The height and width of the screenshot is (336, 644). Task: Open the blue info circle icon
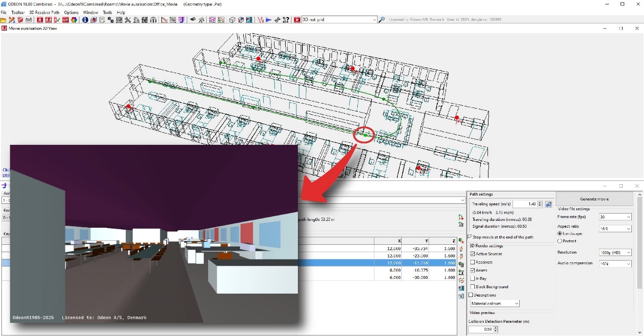(x=85, y=20)
